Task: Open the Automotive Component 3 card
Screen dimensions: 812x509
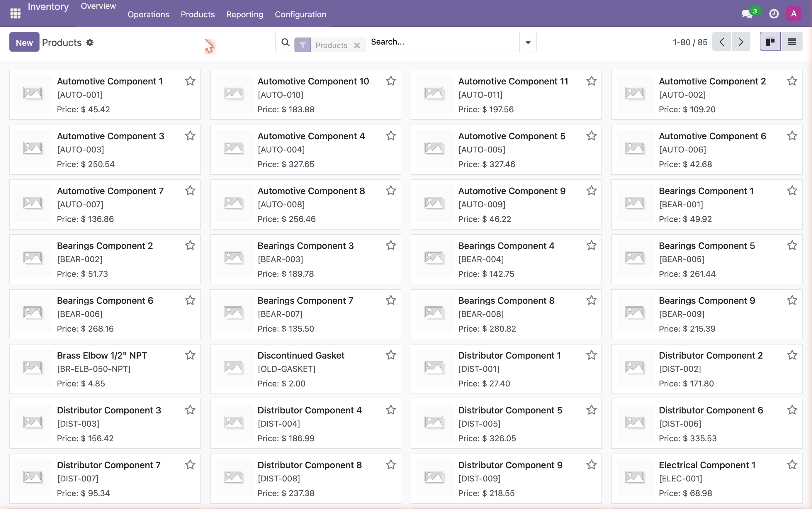Action: click(105, 150)
